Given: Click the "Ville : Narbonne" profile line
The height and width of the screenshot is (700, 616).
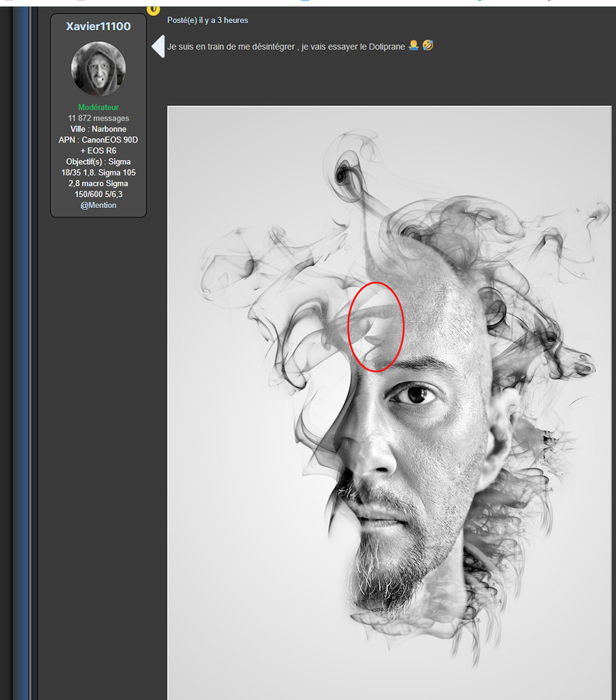Looking at the screenshot, I should (x=98, y=130).
